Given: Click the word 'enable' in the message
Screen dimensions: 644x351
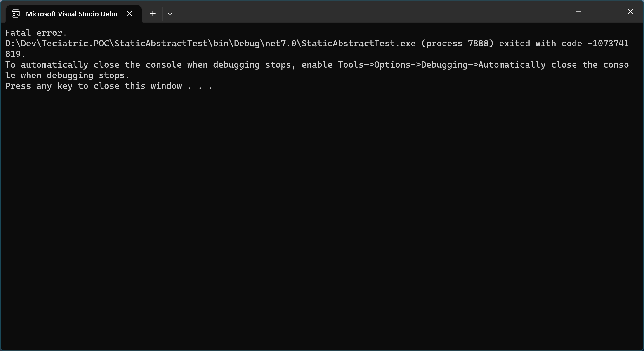Looking at the screenshot, I should [317, 65].
